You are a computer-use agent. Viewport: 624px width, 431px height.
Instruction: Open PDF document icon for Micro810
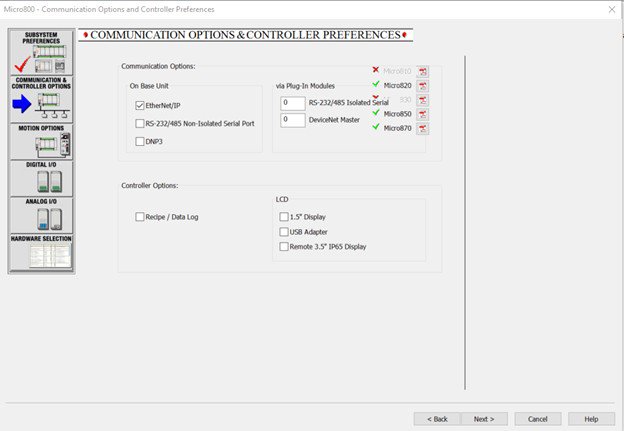pyautogui.click(x=422, y=72)
